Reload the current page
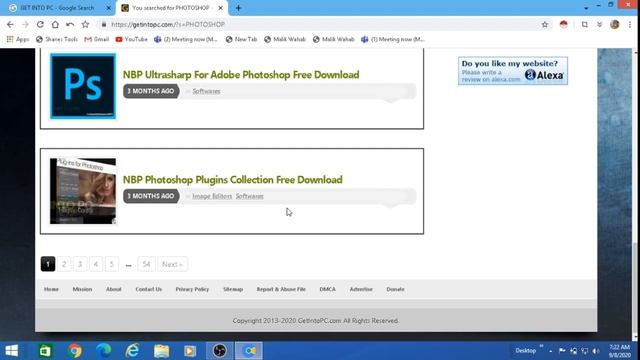 point(40,24)
